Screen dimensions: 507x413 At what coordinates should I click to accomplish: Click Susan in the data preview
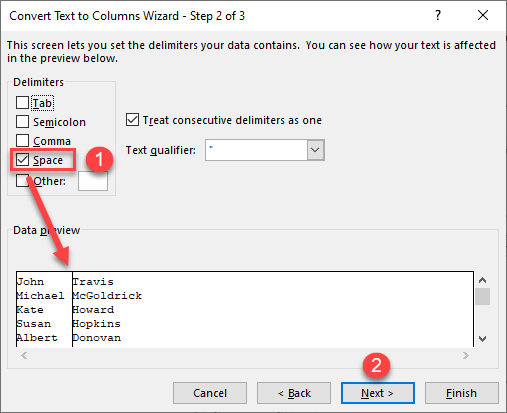pos(34,324)
